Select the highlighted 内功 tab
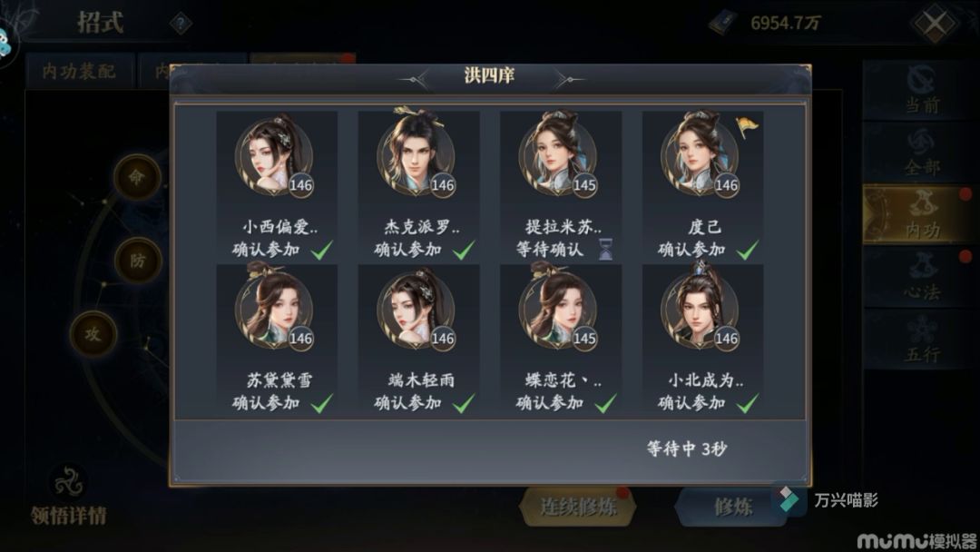The width and height of the screenshot is (980, 552). [x=922, y=214]
